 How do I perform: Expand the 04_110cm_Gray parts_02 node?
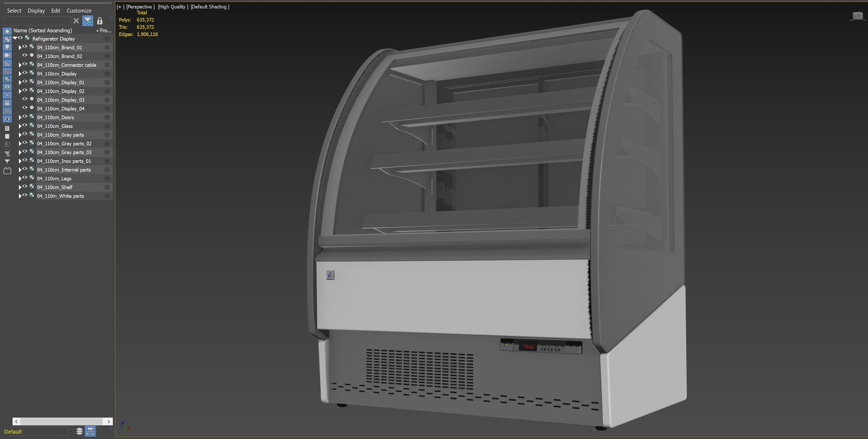[20, 144]
